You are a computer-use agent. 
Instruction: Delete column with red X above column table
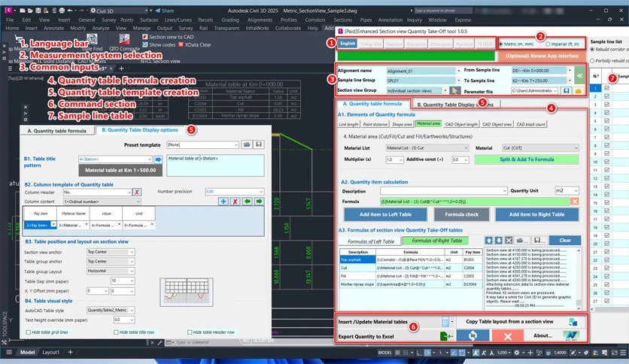235,202
